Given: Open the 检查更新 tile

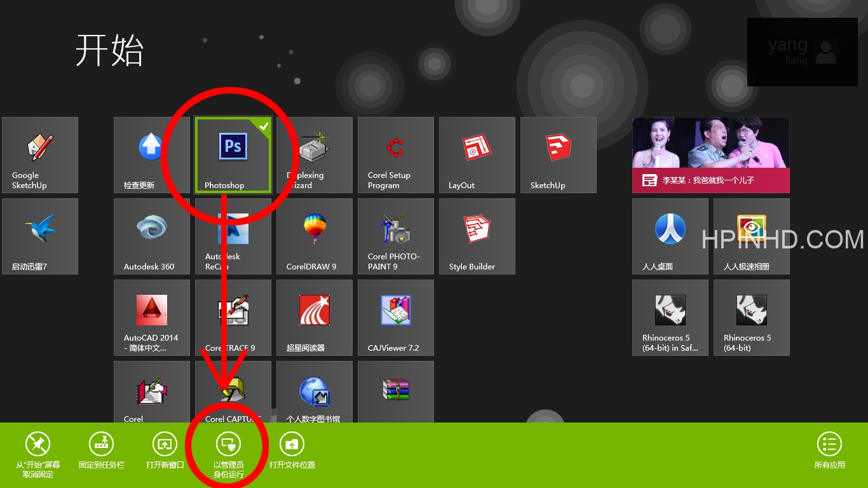Looking at the screenshot, I should click(152, 155).
